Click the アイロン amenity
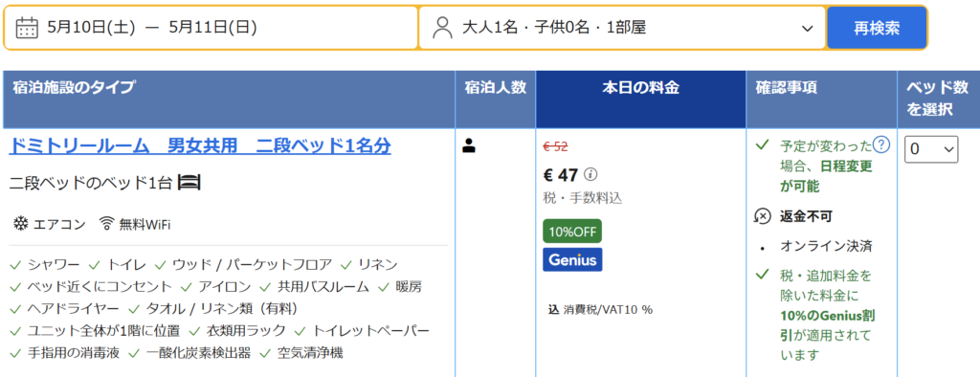 [225, 286]
